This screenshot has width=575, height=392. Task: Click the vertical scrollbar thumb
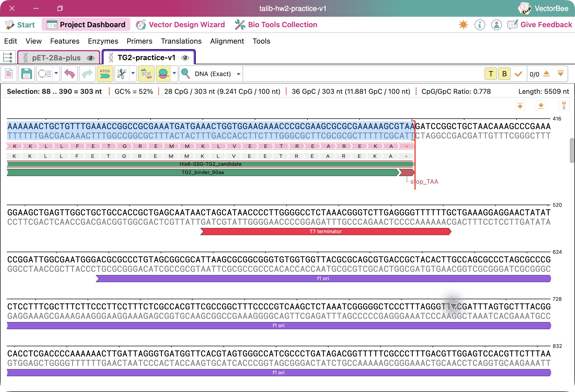click(x=572, y=151)
